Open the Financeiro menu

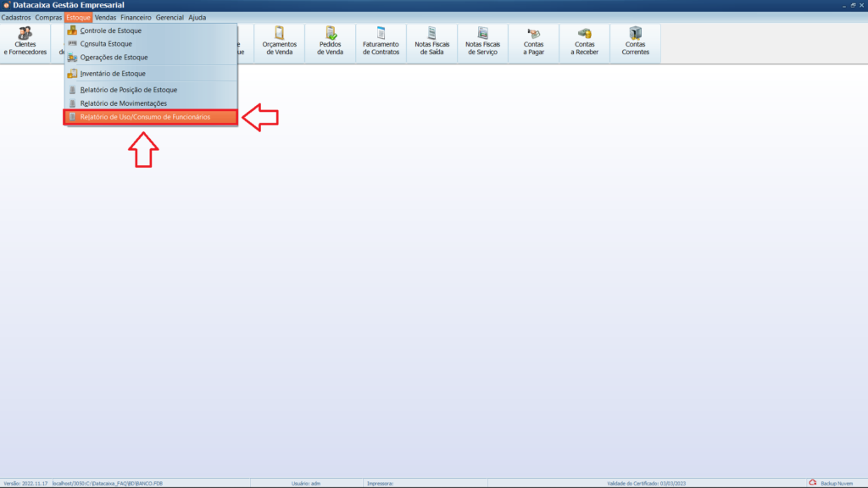coord(136,17)
